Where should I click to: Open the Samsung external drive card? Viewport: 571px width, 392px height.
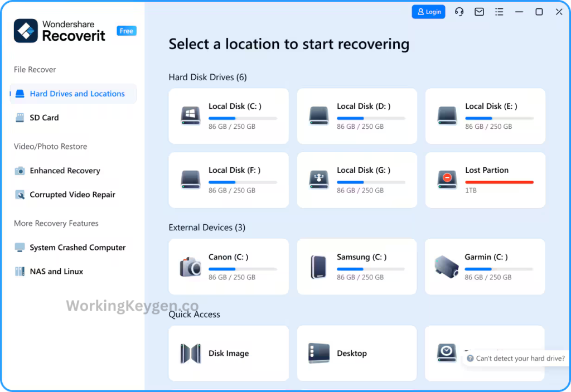click(357, 267)
